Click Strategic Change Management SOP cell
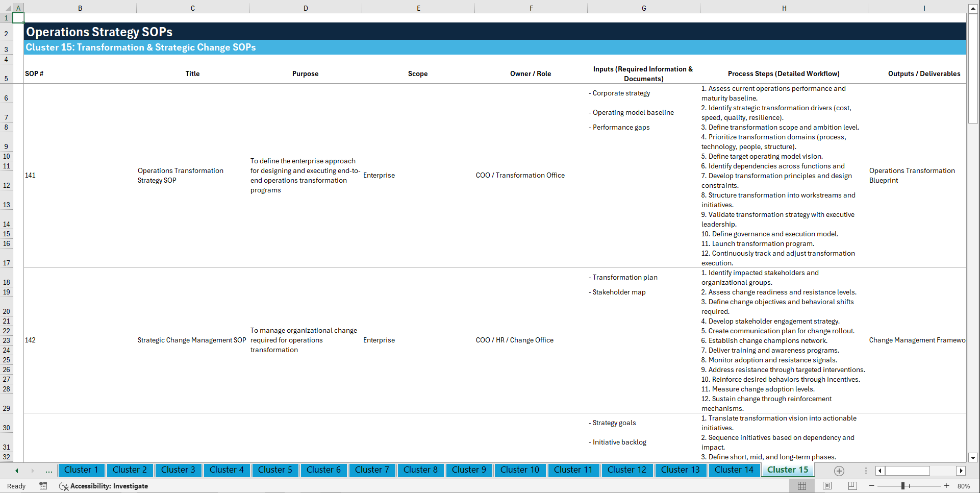The height and width of the screenshot is (493, 980). [x=192, y=340]
